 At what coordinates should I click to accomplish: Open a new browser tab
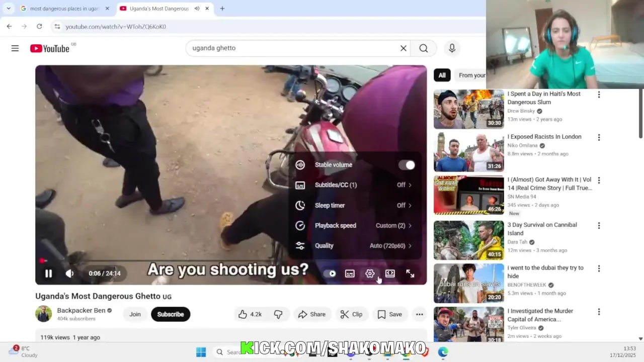(222, 9)
